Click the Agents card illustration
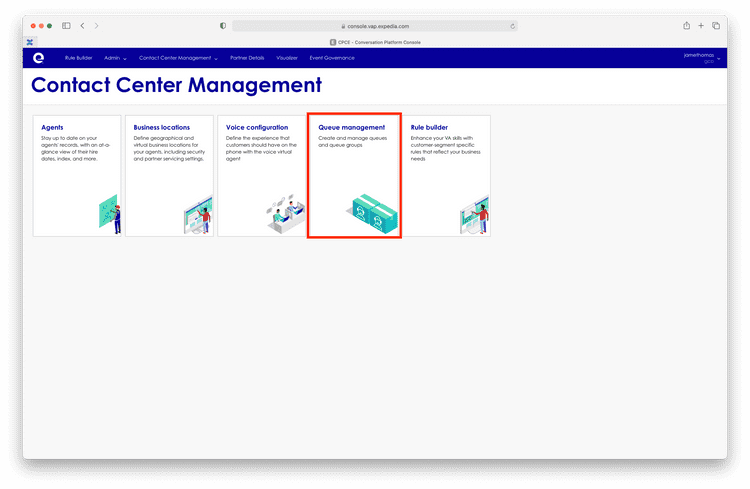 click(110, 213)
